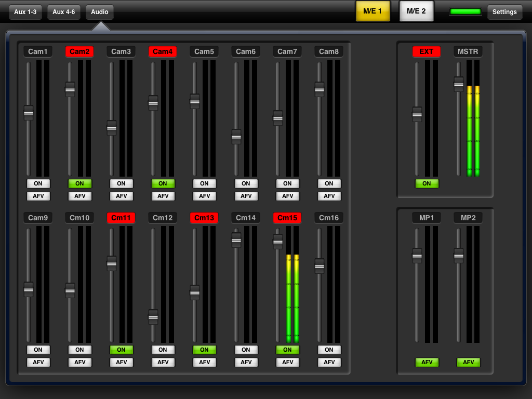Click the Cm12 fader handle
The height and width of the screenshot is (399, 532).
coord(153,317)
